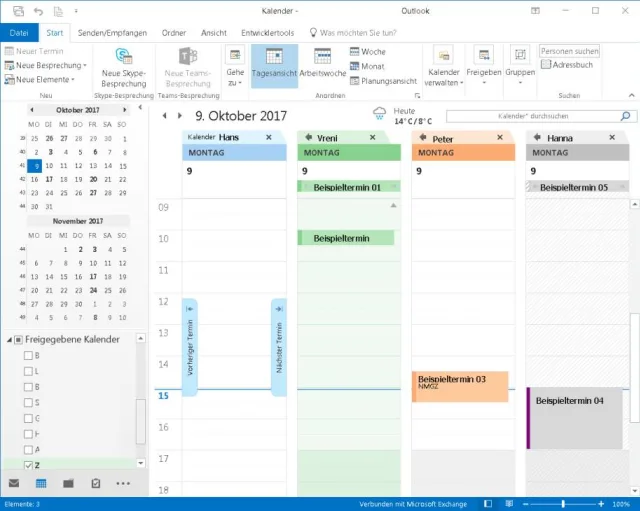Open the Entwicklertools tab
The height and width of the screenshot is (511, 640).
(x=267, y=33)
